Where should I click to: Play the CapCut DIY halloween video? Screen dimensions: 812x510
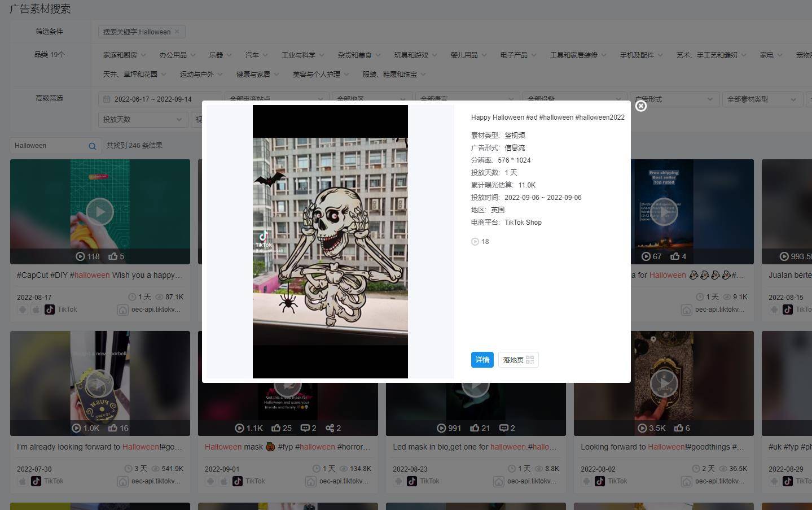(x=100, y=212)
